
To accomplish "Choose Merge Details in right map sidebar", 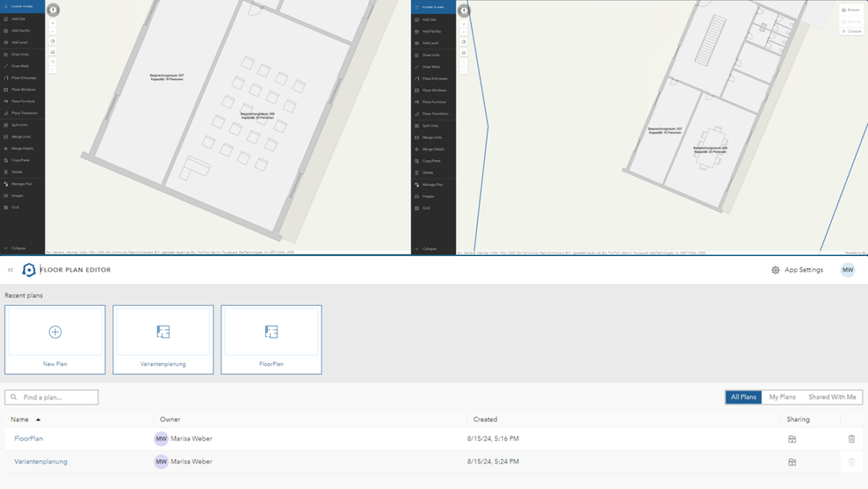I will 433,149.
